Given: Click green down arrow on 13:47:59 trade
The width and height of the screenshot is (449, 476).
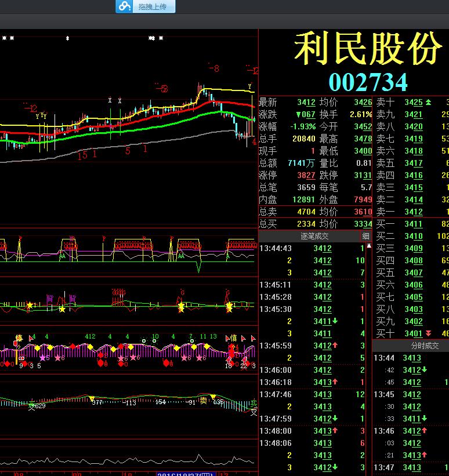Looking at the screenshot, I should [335, 418].
